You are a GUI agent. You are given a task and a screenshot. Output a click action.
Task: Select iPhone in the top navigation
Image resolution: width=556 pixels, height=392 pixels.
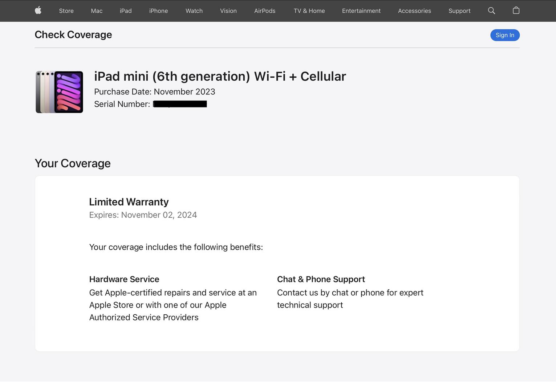click(159, 11)
